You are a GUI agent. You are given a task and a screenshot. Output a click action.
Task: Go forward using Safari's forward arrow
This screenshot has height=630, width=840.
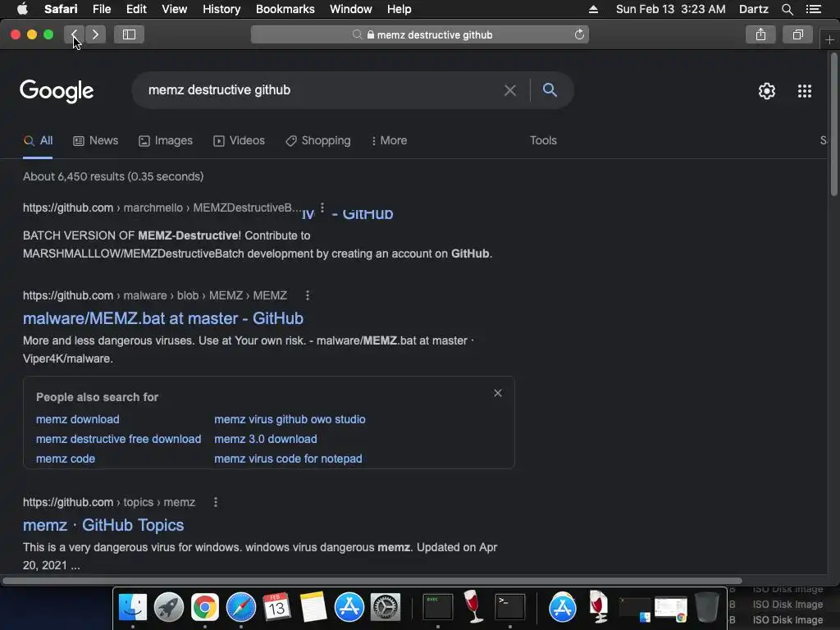pos(95,34)
